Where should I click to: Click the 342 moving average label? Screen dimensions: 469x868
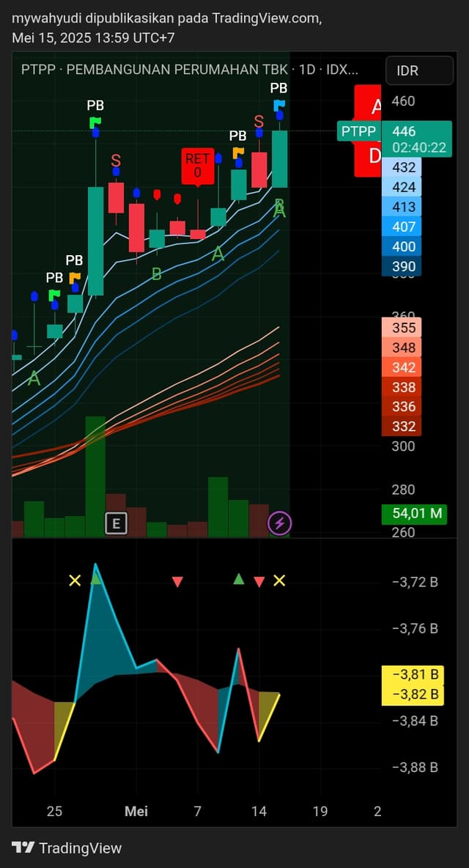(x=402, y=367)
